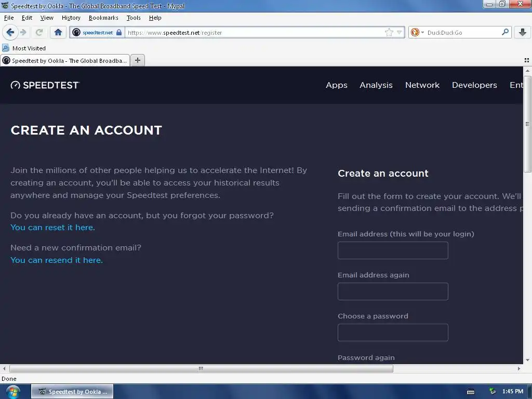Open the Windows Start button
The height and width of the screenshot is (399, 532).
(x=12, y=392)
